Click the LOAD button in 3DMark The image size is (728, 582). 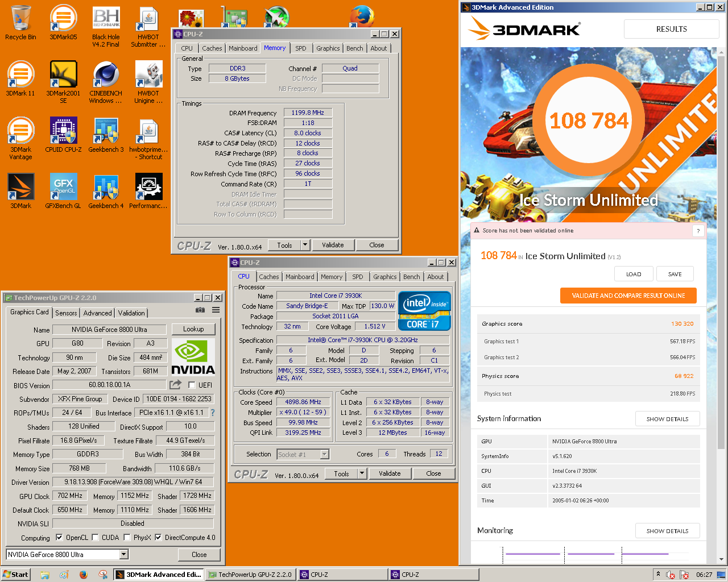pyautogui.click(x=634, y=274)
